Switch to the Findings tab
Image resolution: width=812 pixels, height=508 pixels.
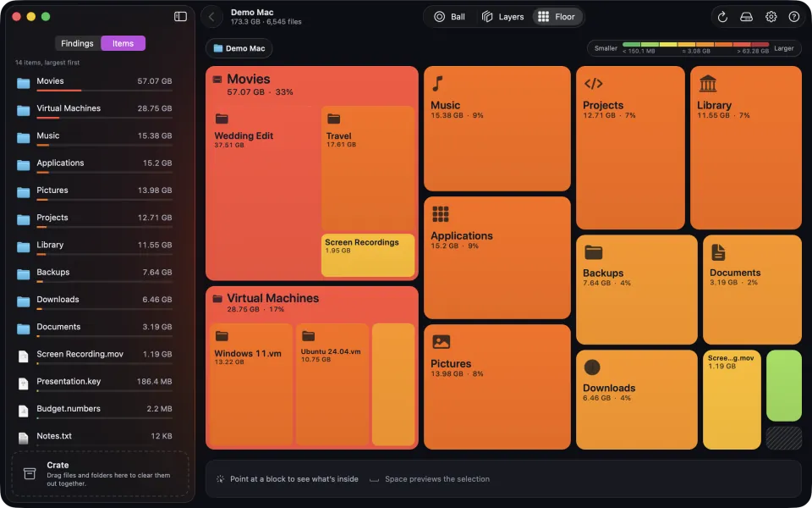[x=77, y=43]
